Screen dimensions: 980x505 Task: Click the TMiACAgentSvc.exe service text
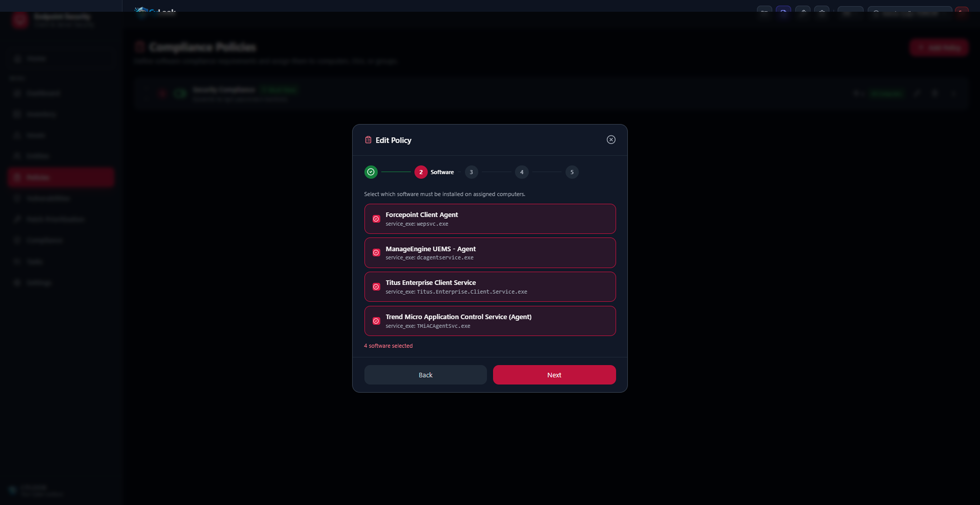(443, 326)
